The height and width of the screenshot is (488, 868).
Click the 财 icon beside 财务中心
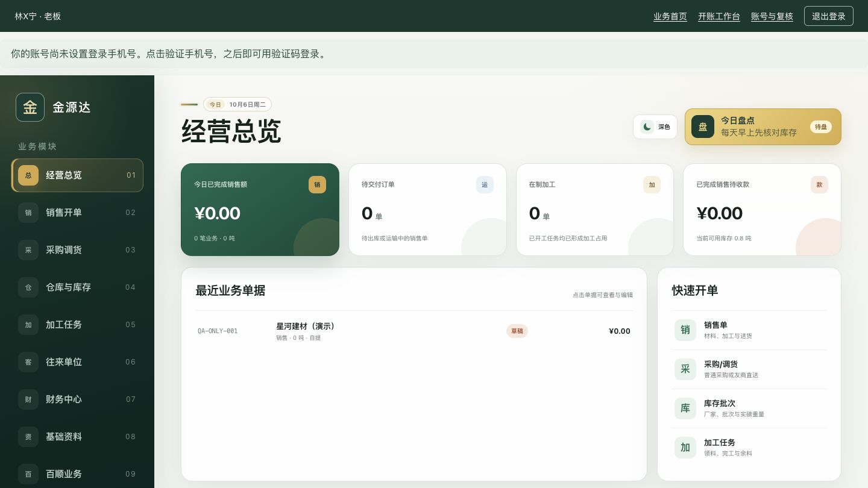point(28,399)
